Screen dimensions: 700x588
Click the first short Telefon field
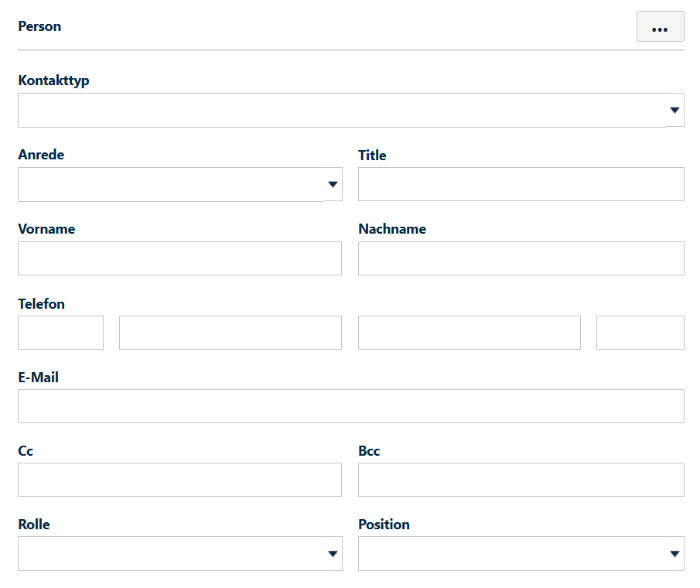click(x=60, y=333)
